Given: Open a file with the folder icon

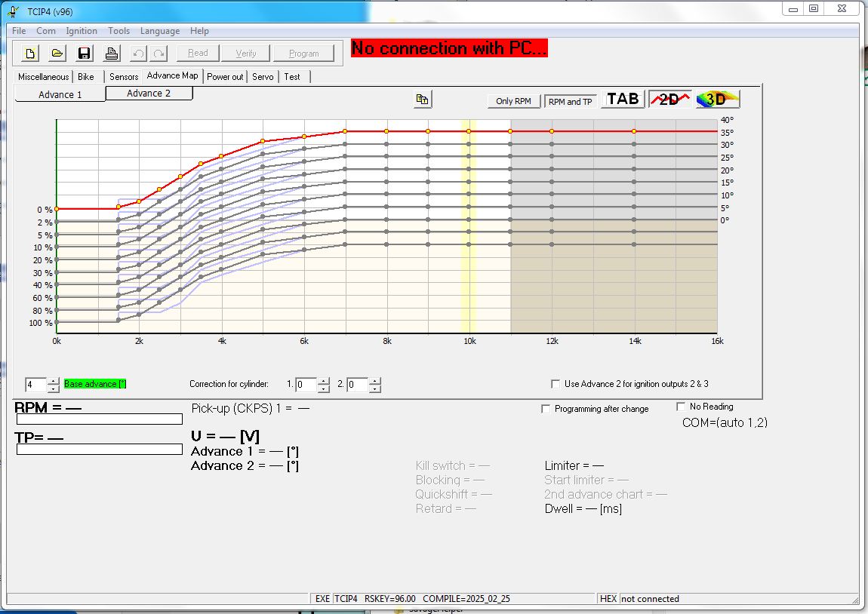Looking at the screenshot, I should [x=57, y=53].
